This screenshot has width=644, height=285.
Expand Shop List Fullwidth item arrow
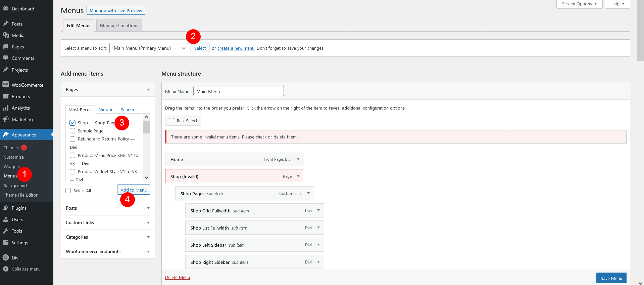pyautogui.click(x=318, y=228)
